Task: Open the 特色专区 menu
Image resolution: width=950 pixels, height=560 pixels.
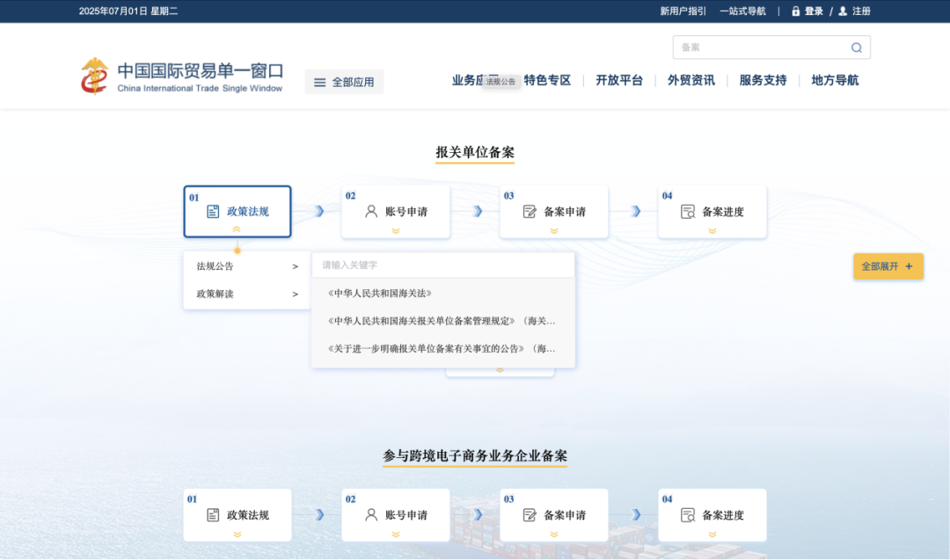Action: pyautogui.click(x=545, y=80)
